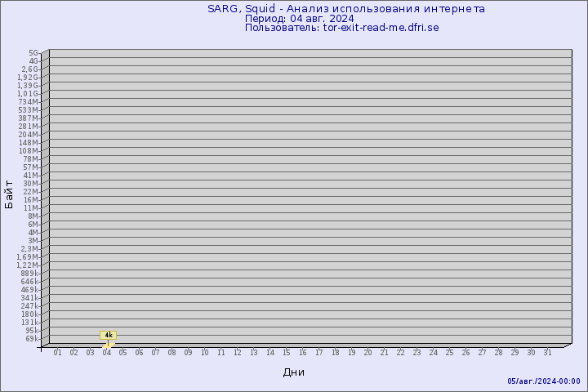Image resolution: width=588 pixels, height=392 pixels.
Task: Click day '29' on the x-axis
Action: coord(514,353)
